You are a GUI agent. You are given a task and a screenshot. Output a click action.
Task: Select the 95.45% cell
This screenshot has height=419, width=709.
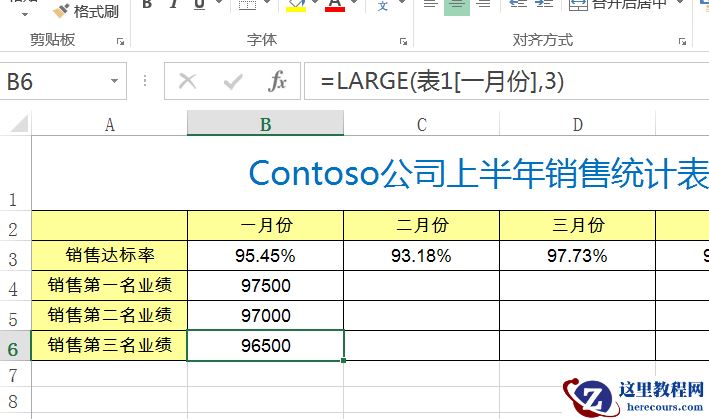tap(265, 256)
